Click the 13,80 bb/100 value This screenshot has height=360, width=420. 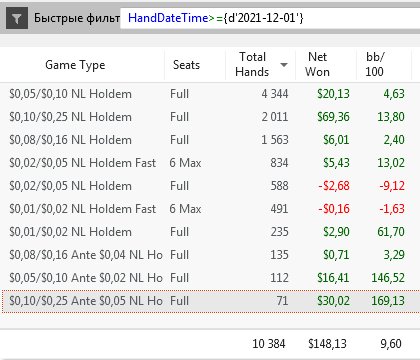pos(391,117)
